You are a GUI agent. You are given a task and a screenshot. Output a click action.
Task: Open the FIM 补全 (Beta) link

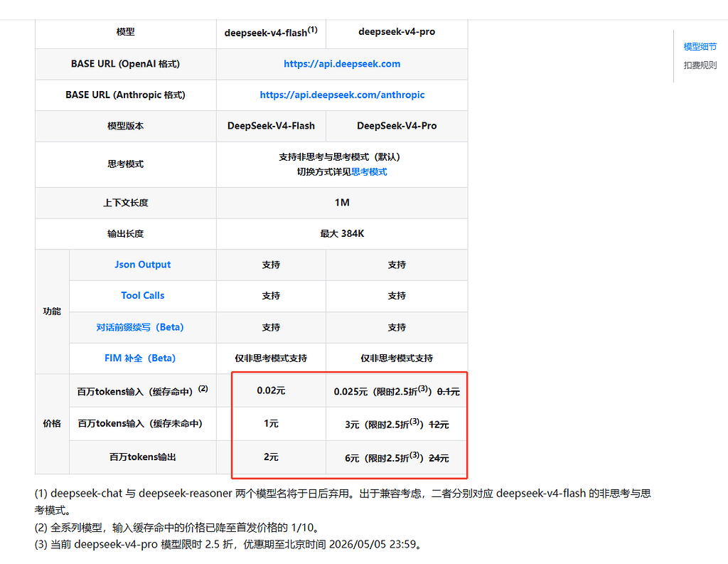(x=140, y=358)
